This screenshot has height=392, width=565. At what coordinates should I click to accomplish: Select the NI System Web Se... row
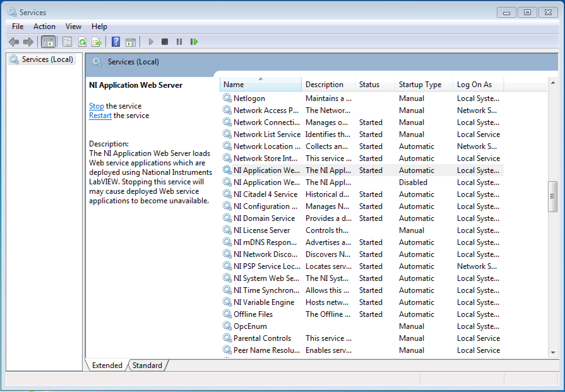[x=362, y=278]
